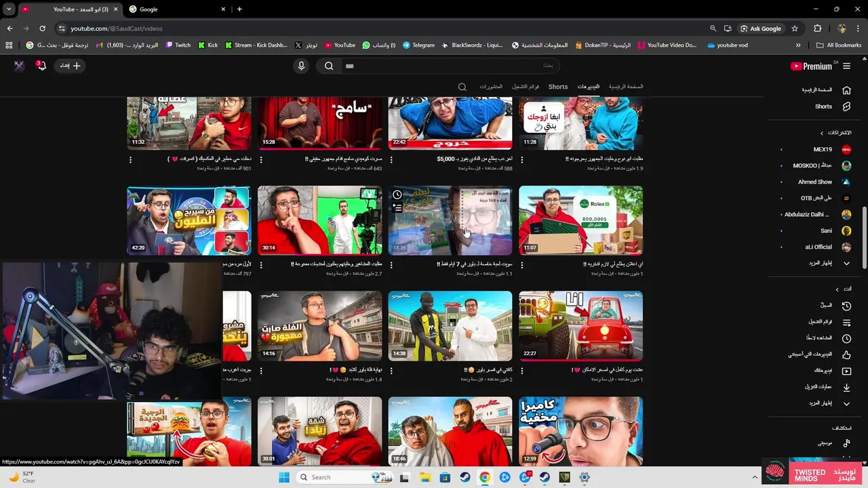Open options menu for 22:42 push-up video

coord(392,159)
